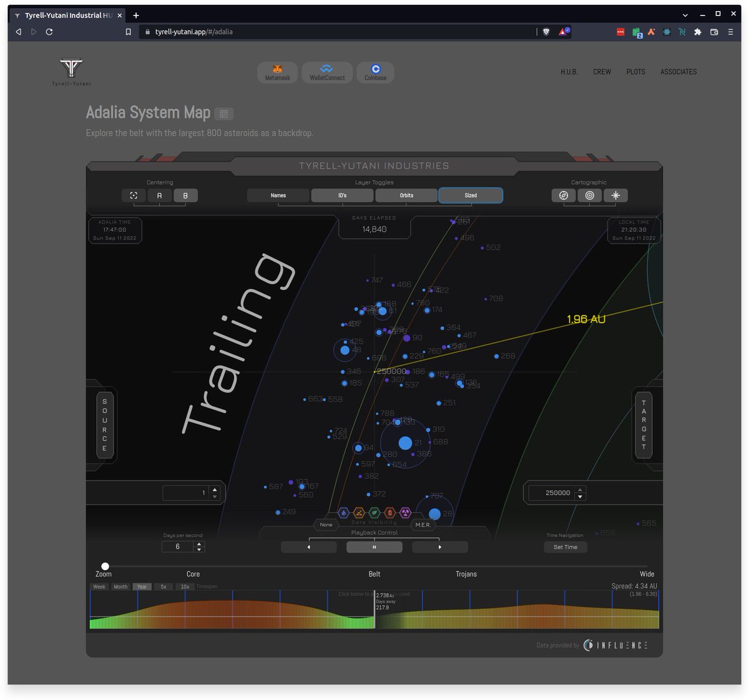The width and height of the screenshot is (749, 700).
Task: Select the 5x timespan
Action: pos(164,586)
